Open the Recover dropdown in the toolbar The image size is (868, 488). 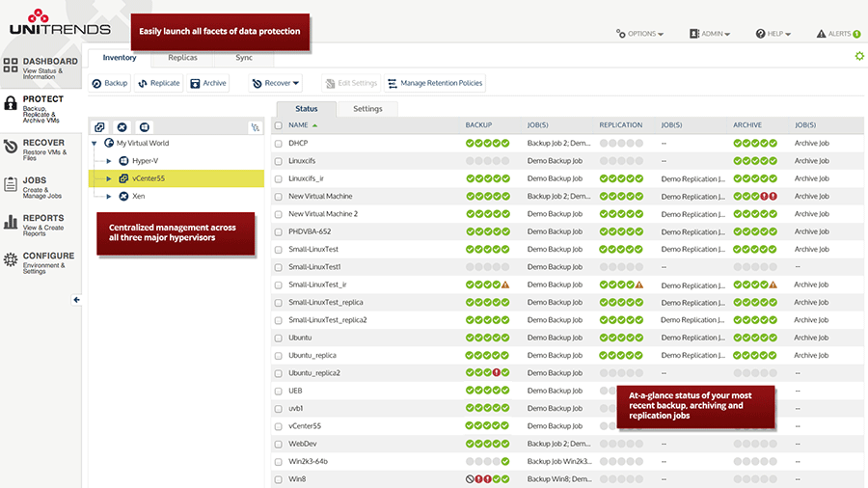coord(275,83)
